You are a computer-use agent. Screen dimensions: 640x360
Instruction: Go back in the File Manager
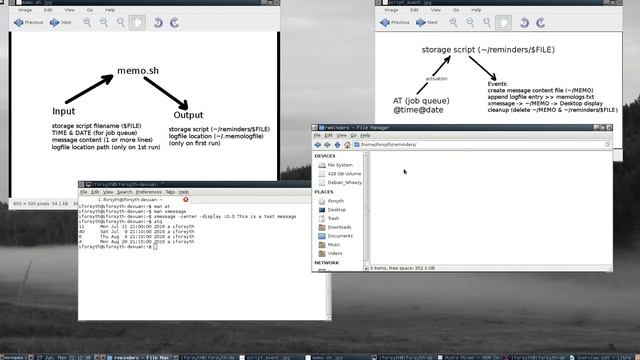tap(318, 144)
